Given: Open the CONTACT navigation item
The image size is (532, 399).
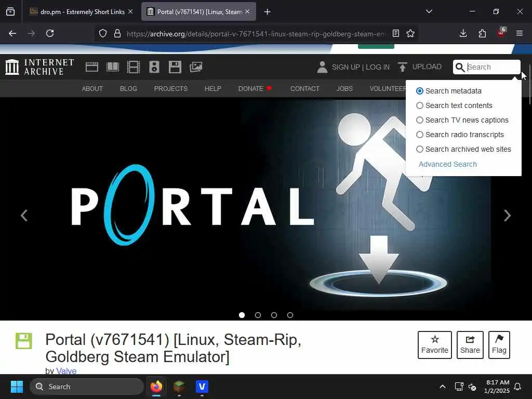Looking at the screenshot, I should 304,88.
